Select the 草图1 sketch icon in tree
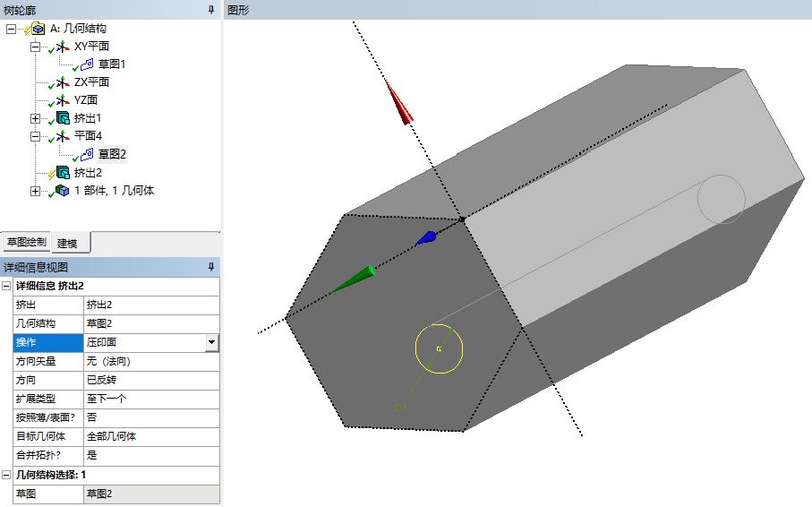 (x=87, y=64)
